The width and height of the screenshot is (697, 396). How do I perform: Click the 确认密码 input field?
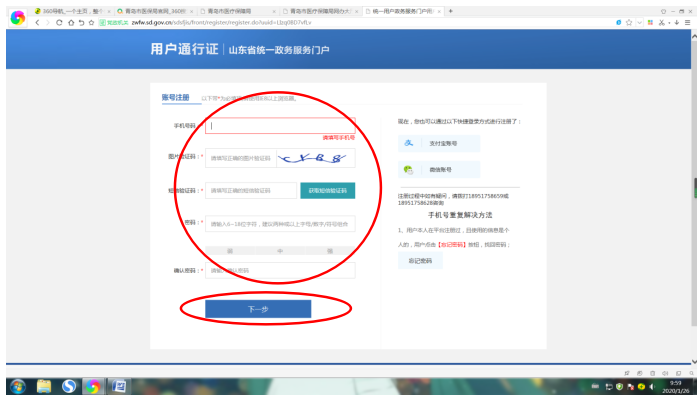click(280, 270)
